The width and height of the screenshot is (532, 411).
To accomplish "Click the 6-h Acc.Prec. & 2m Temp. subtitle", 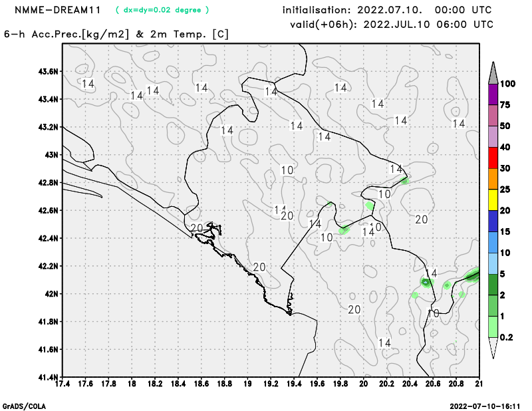I will [x=116, y=35].
